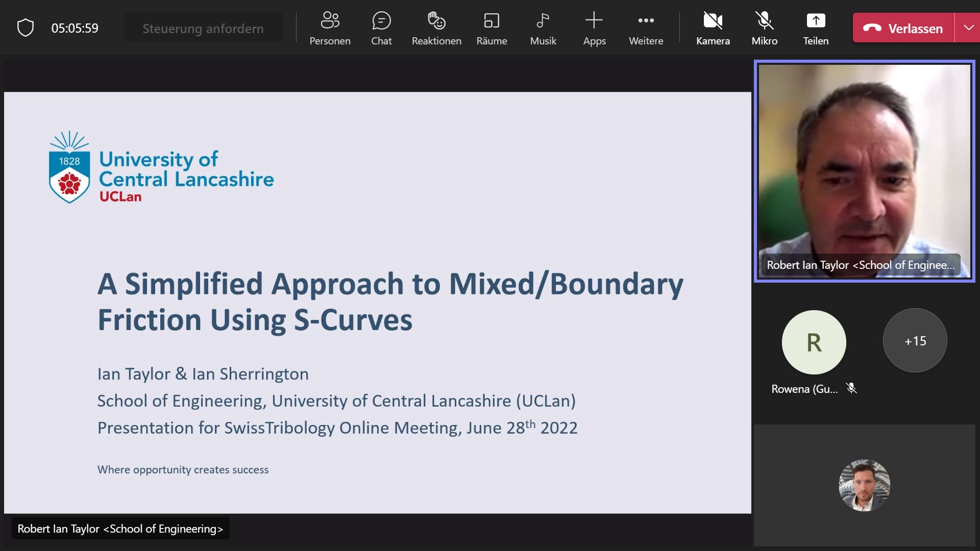Click the Verlassen leave button
This screenshot has height=551, width=980.
903,28
